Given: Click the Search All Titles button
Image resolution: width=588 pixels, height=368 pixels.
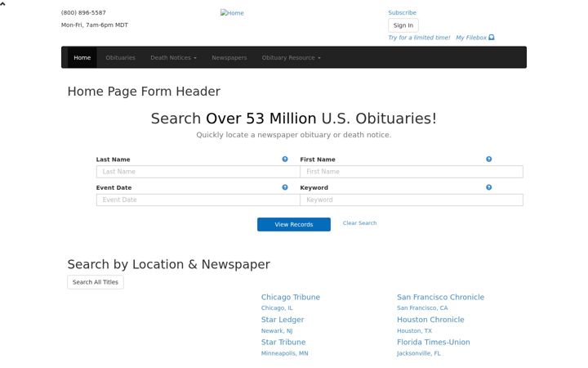Looking at the screenshot, I should click(96, 282).
